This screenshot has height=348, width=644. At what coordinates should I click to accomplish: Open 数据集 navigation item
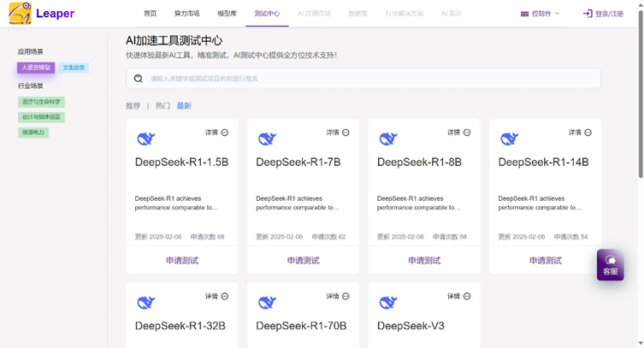click(x=358, y=14)
